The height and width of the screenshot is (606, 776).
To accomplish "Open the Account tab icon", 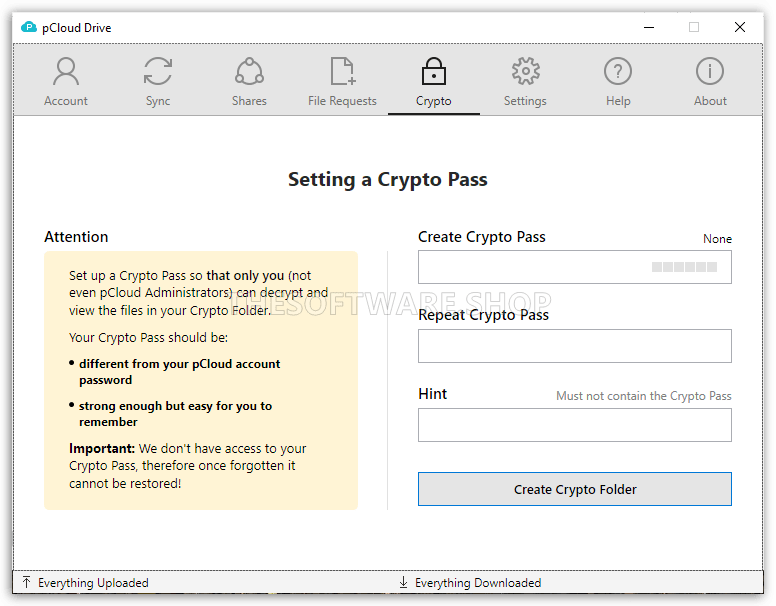I will pos(66,71).
